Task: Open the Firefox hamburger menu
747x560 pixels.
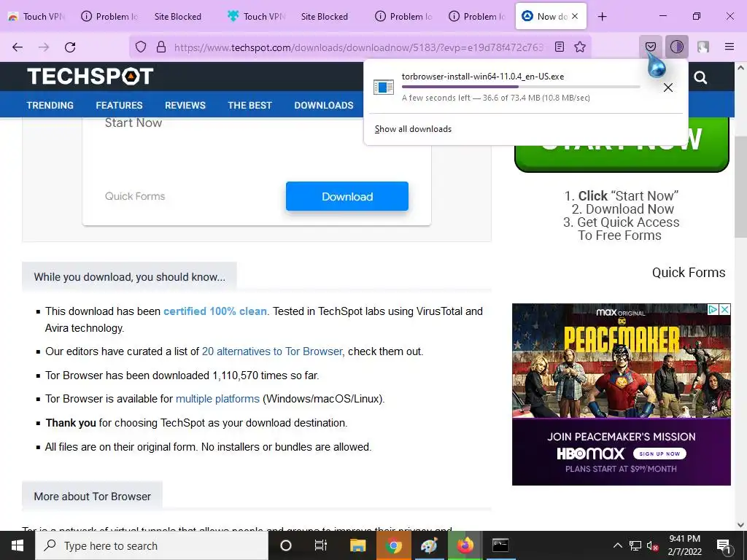Action: tap(729, 47)
